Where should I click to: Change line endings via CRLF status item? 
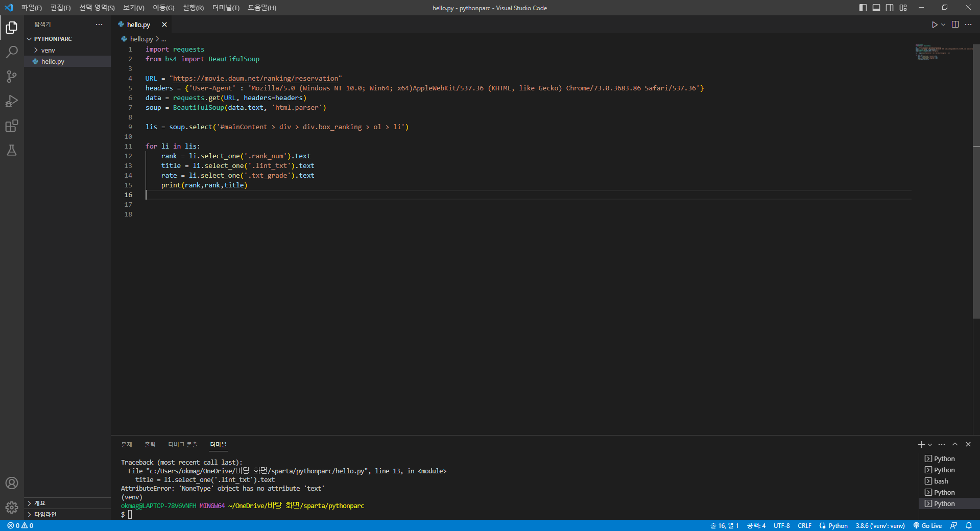tap(805, 525)
